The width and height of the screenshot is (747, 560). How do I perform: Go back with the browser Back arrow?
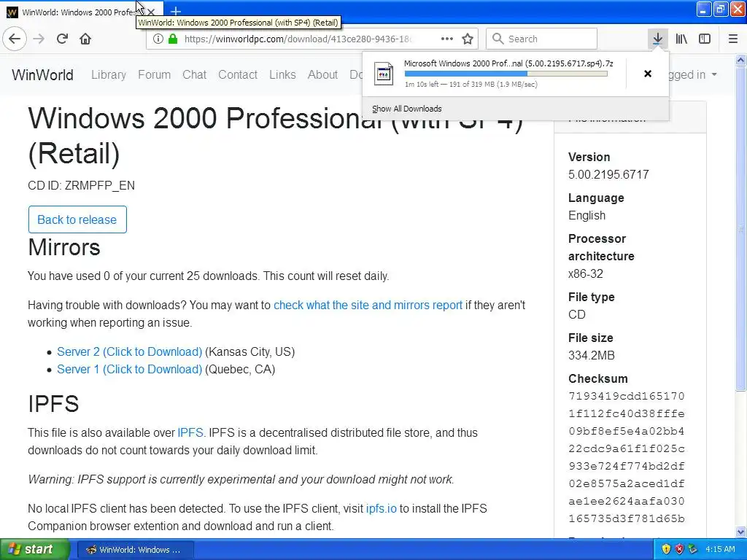pyautogui.click(x=15, y=39)
